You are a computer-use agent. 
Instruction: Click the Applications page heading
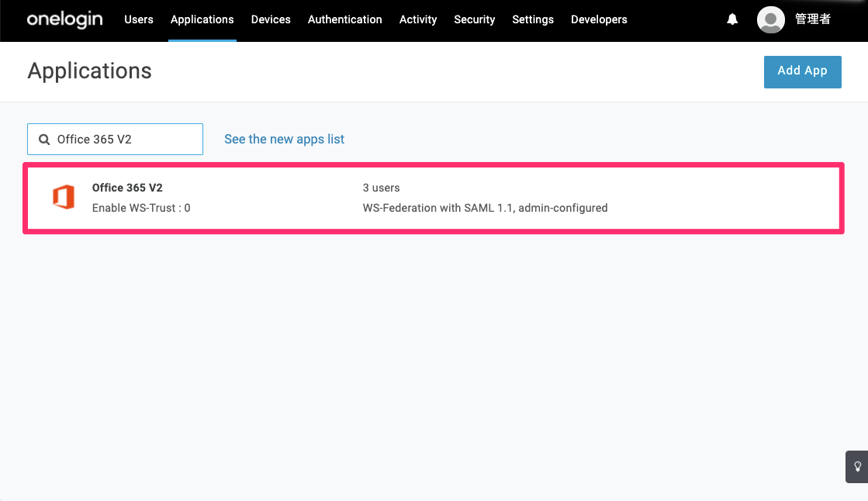89,71
